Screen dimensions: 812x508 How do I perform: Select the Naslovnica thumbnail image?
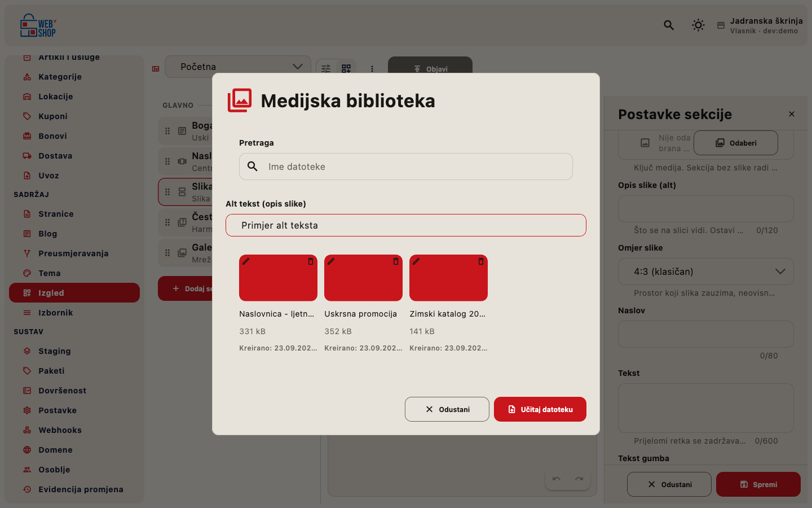pyautogui.click(x=278, y=278)
